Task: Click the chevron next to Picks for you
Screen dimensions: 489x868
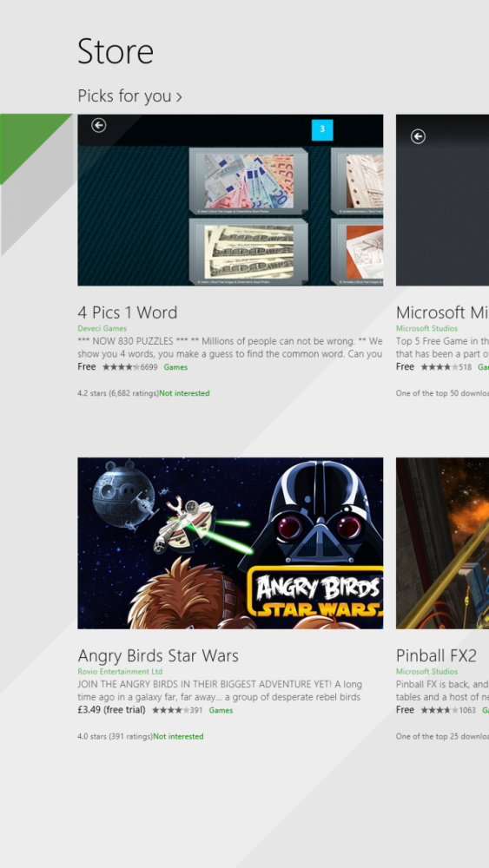Action: [179, 97]
